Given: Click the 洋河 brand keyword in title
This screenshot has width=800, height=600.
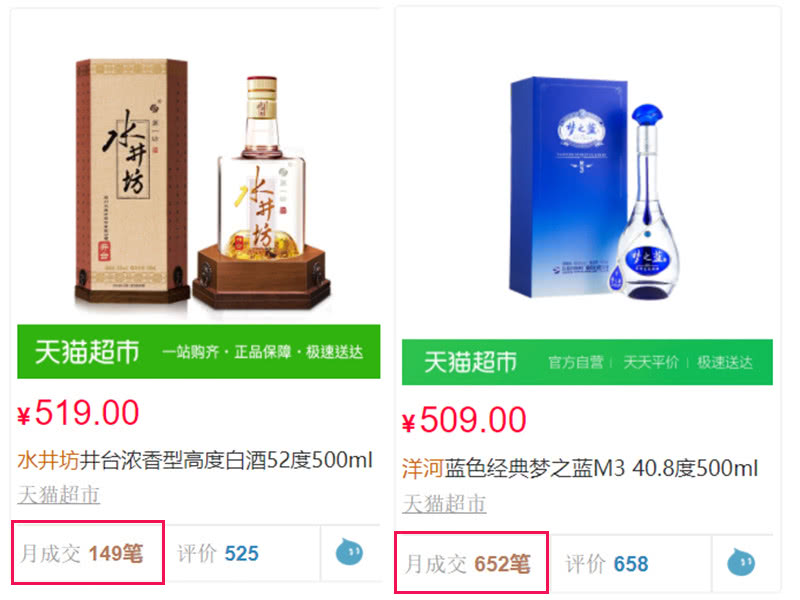Looking at the screenshot, I should [x=422, y=468].
